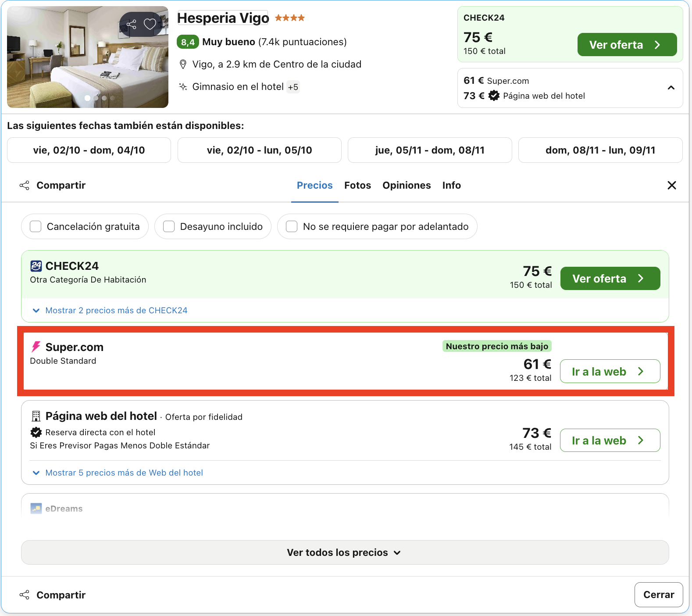Image resolution: width=692 pixels, height=616 pixels.
Task: Select dates dom 08/11 - lun 09/11
Action: click(x=600, y=150)
